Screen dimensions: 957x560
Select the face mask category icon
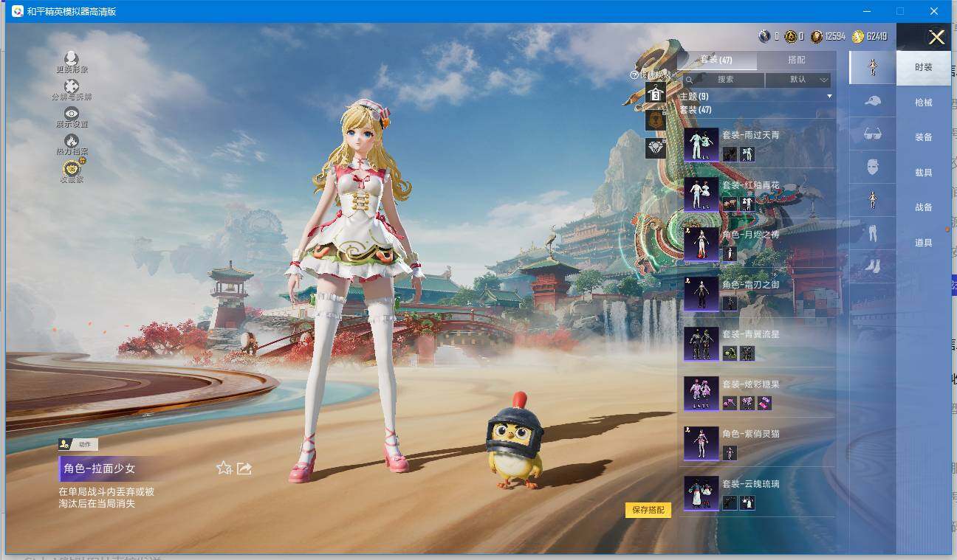click(872, 167)
